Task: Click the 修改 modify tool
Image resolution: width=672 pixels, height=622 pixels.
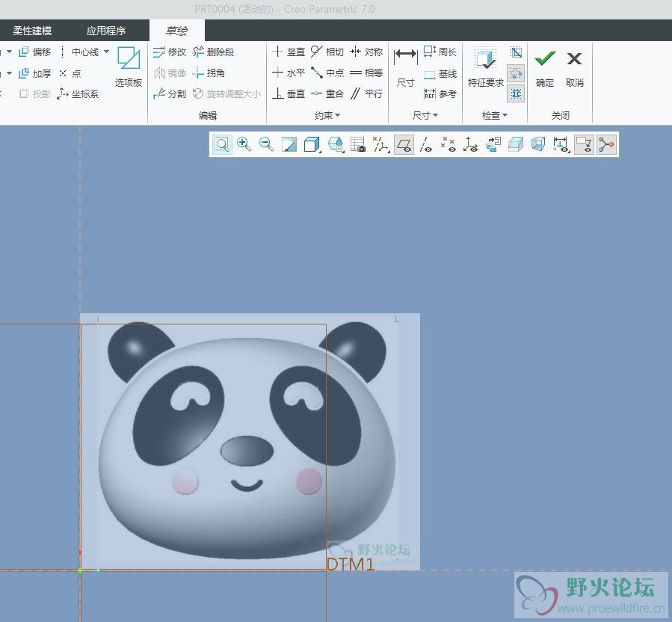Action: tap(170, 52)
